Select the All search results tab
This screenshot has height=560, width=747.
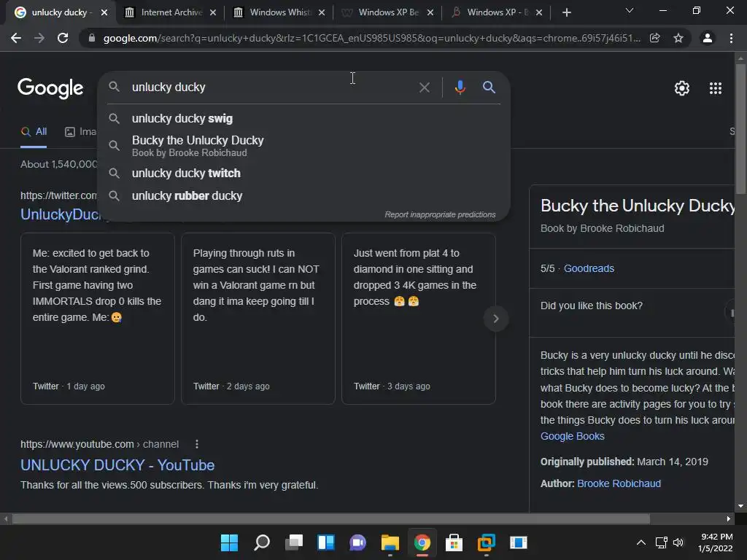(x=34, y=132)
